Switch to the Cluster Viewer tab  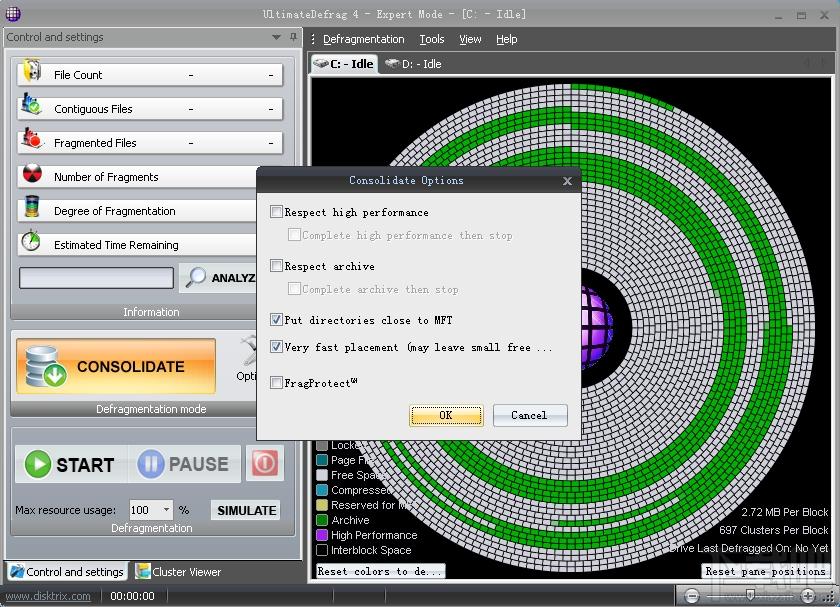click(x=179, y=572)
